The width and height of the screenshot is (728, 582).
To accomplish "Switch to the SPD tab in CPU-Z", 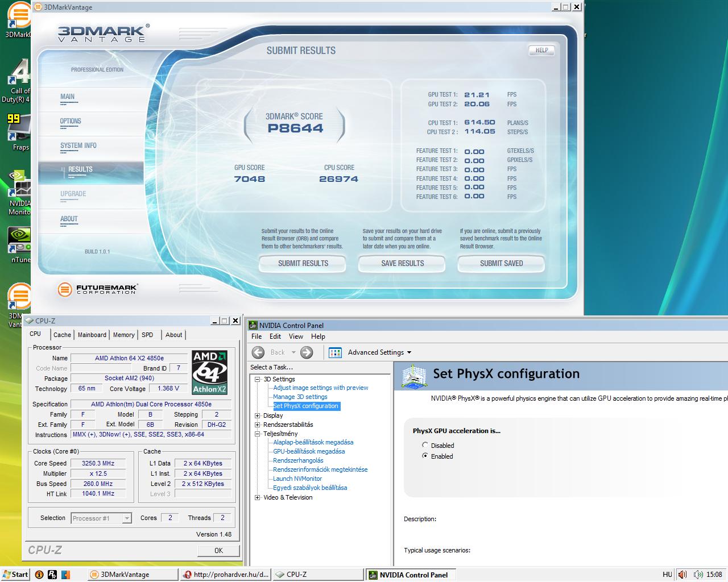I will coord(147,335).
